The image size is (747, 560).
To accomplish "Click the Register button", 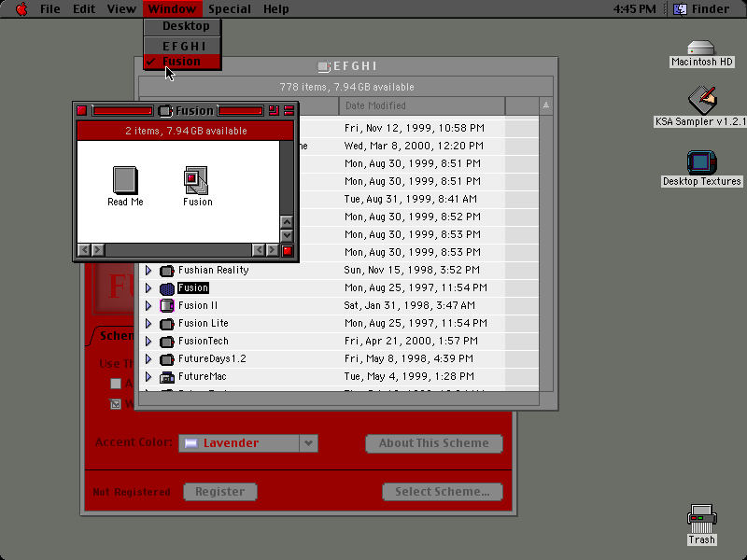I will tap(220, 492).
